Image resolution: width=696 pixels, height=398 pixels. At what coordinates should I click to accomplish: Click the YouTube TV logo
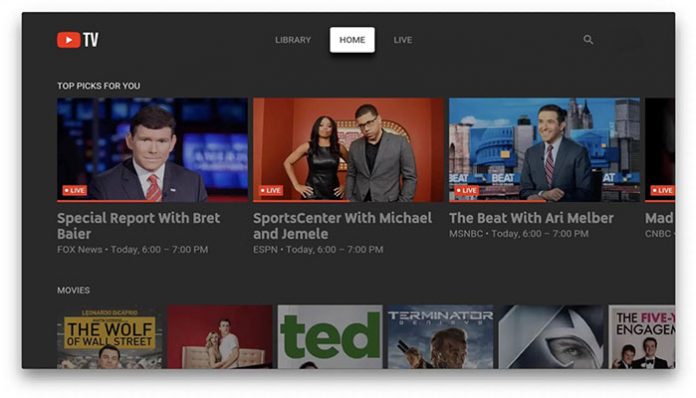point(78,40)
